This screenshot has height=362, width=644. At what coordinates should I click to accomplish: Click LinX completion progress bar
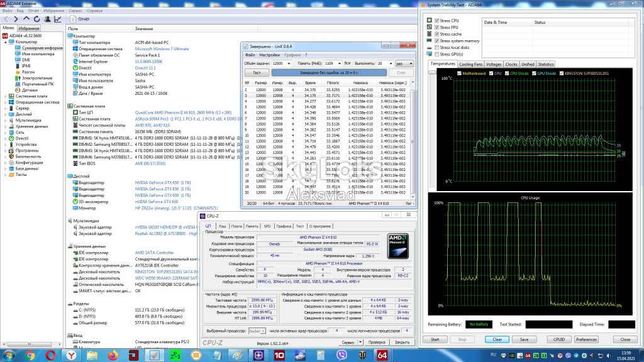coord(328,73)
